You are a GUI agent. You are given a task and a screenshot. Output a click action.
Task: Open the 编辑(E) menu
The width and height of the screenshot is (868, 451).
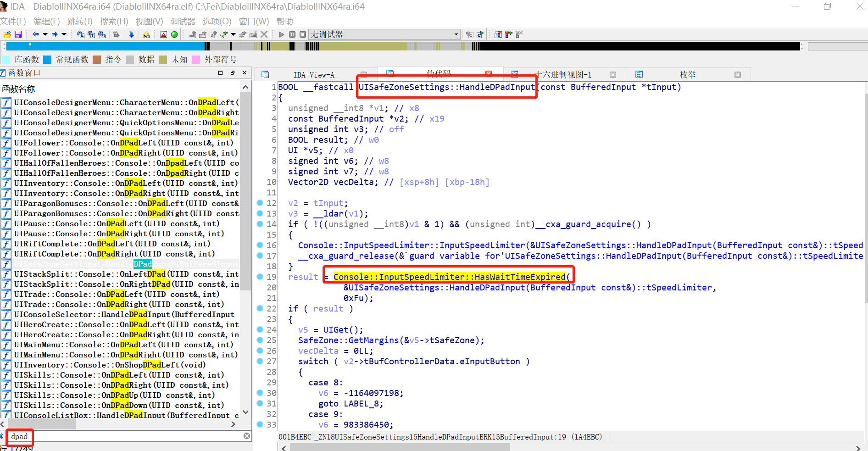(46, 21)
